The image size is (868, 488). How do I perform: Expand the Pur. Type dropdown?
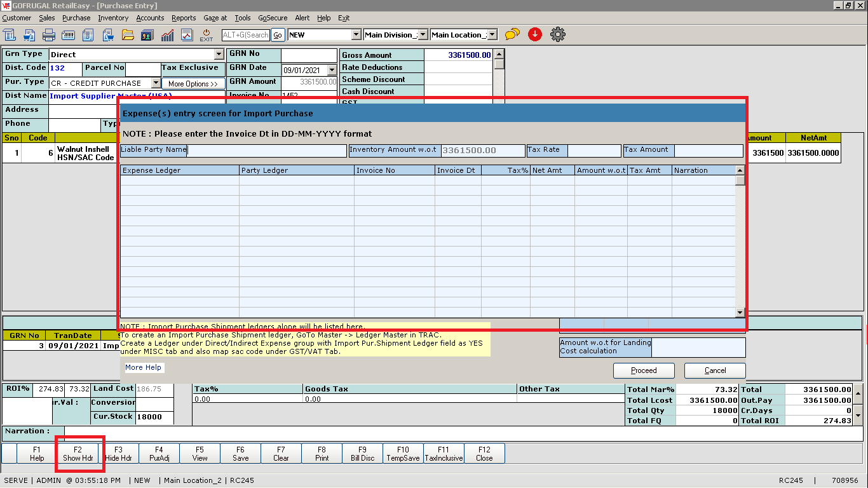(x=156, y=83)
